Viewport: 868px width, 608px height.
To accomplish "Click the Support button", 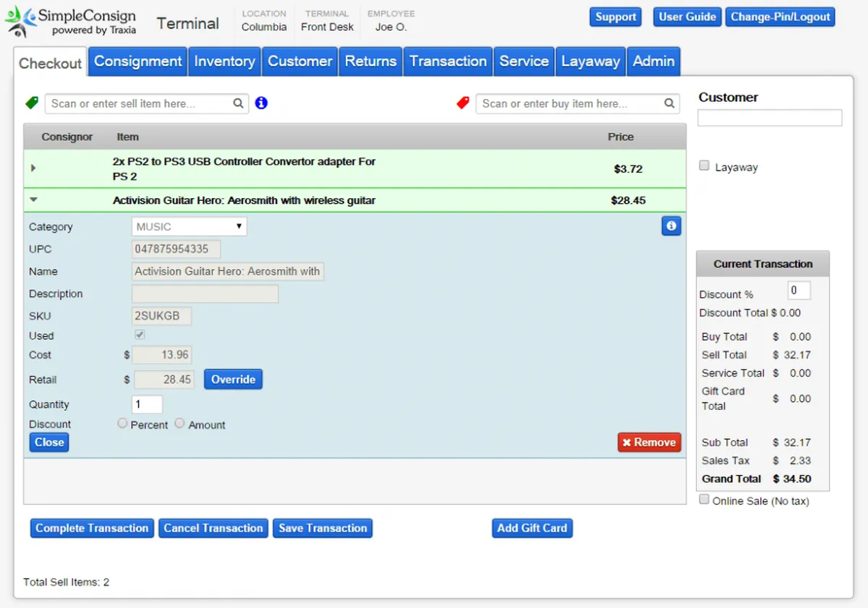I will [x=616, y=17].
